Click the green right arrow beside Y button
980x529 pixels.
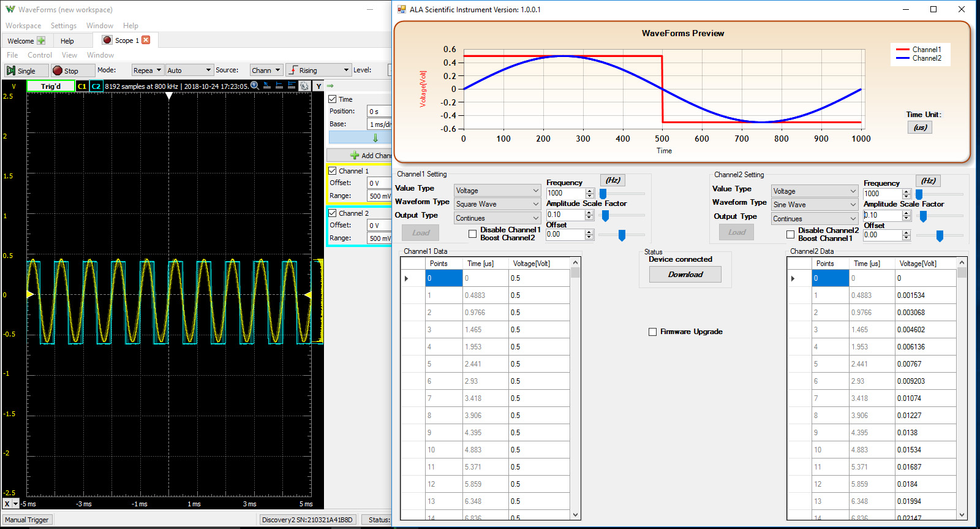pyautogui.click(x=330, y=86)
